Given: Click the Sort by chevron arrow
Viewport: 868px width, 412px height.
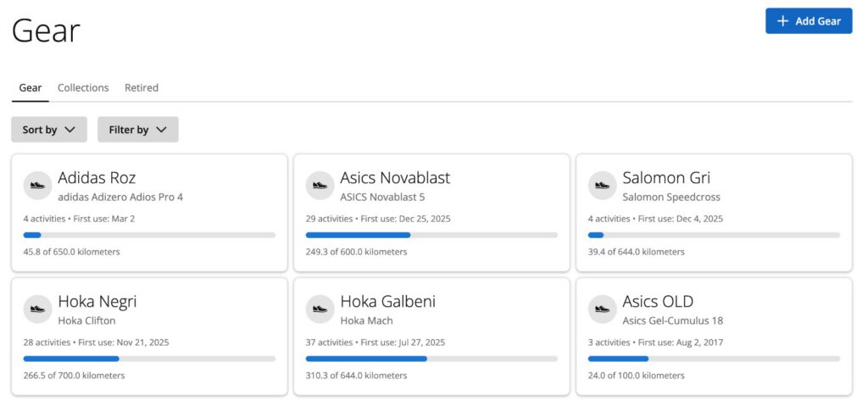Looking at the screenshot, I should coord(70,130).
